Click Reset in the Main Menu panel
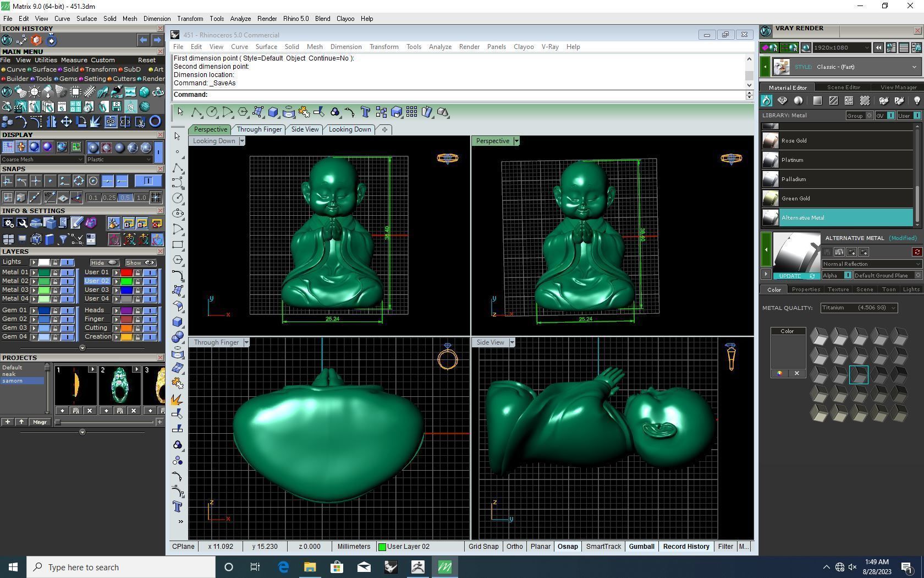Viewport: 924px width, 578px height. [x=146, y=60]
